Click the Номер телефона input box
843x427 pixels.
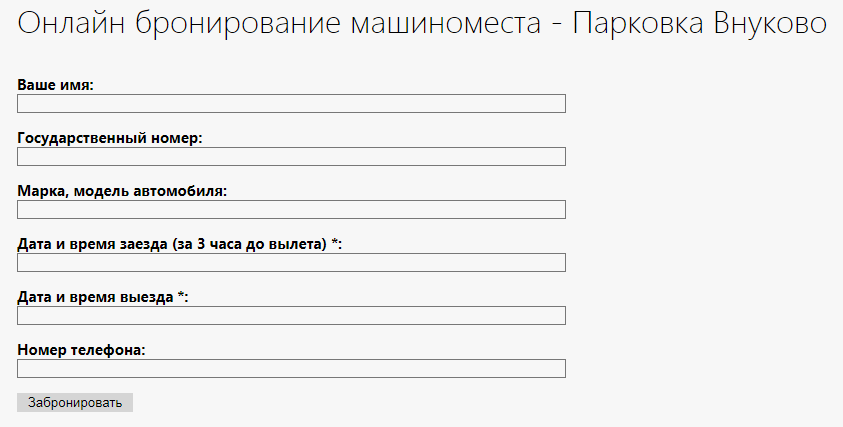pos(291,368)
